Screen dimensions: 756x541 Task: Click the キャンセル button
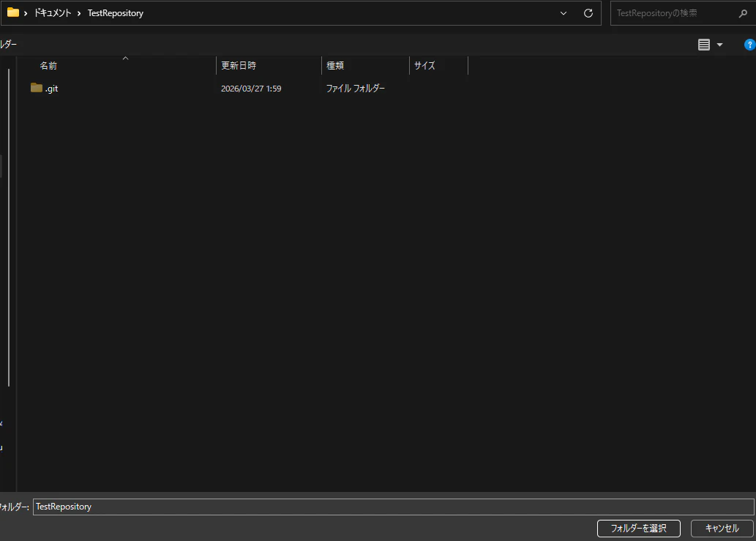(x=722, y=528)
